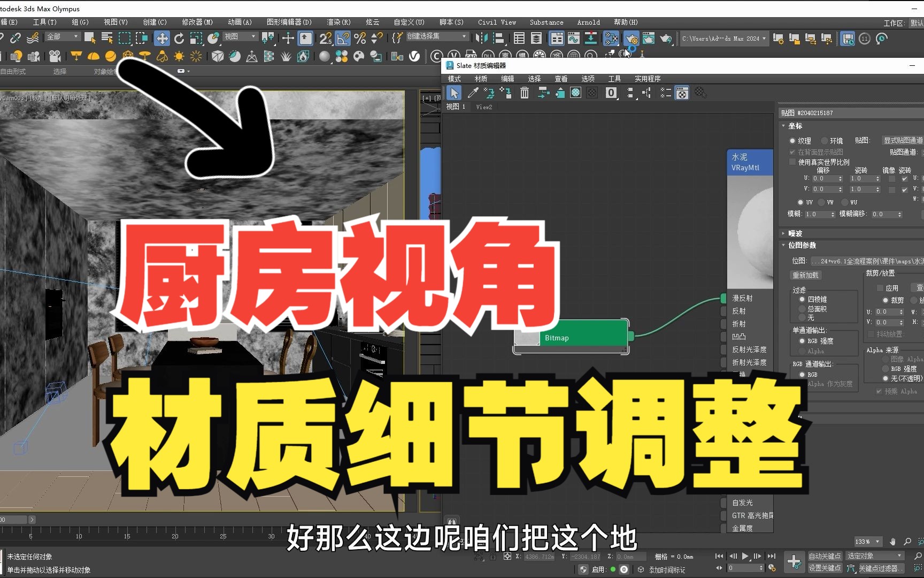Screen dimensions: 924x578
Task: Toggle Show Shaded Material in Viewport icon
Action: click(575, 93)
